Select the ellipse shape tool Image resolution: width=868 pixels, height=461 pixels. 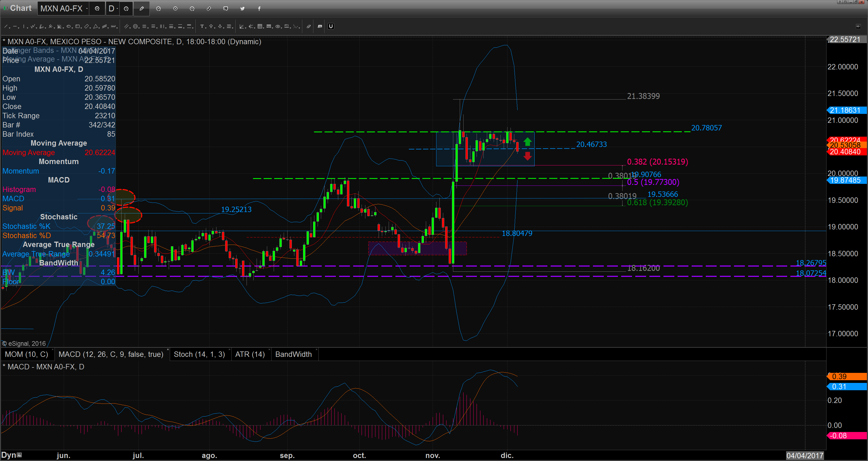coord(68,26)
